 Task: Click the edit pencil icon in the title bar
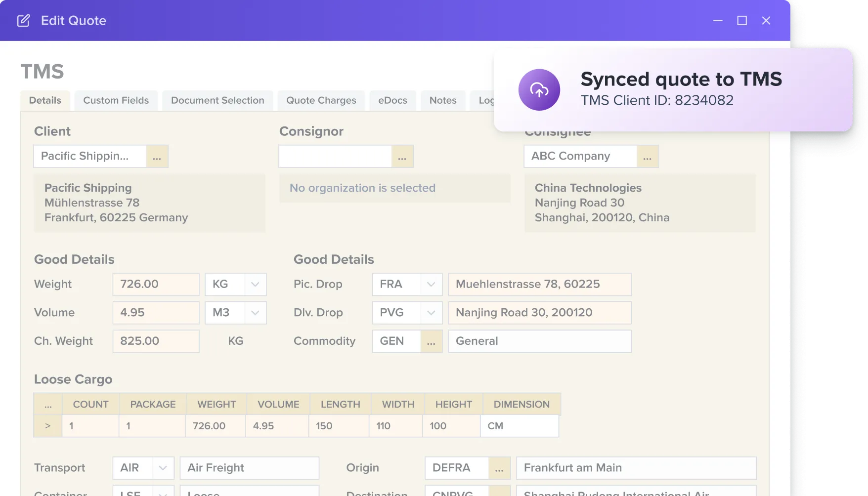pyautogui.click(x=23, y=21)
